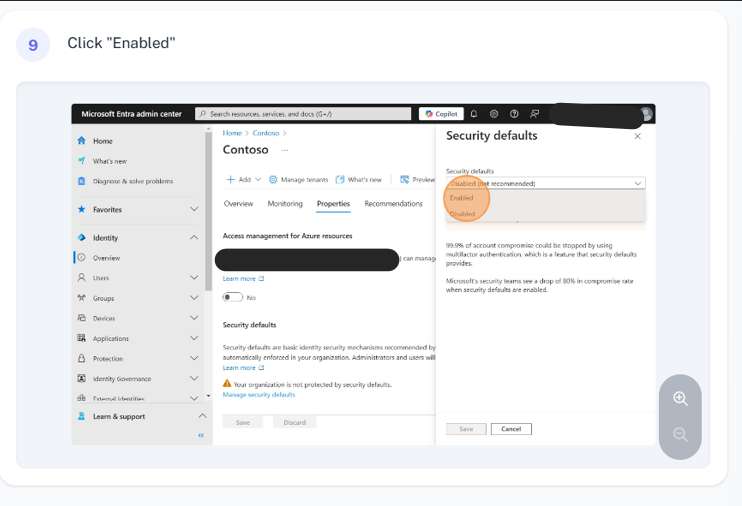Click the Overview info icon under Identity

[x=81, y=257]
